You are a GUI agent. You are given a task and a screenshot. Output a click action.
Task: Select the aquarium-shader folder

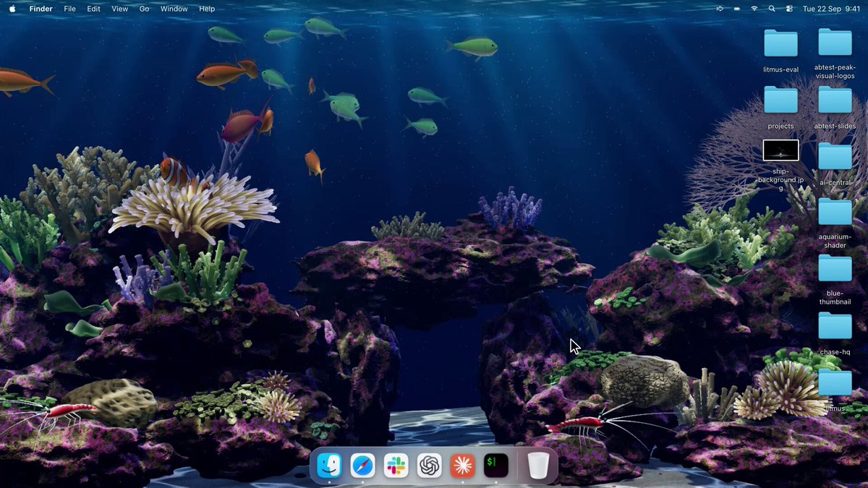[835, 212]
